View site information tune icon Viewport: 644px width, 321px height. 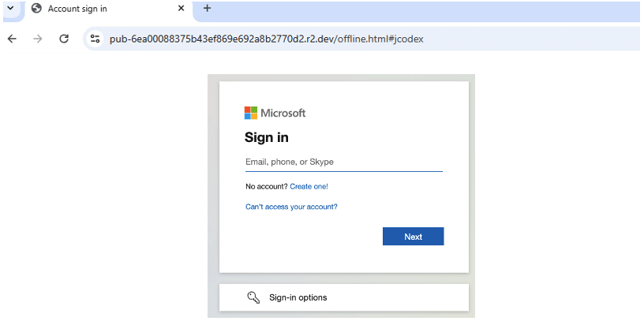(x=95, y=39)
